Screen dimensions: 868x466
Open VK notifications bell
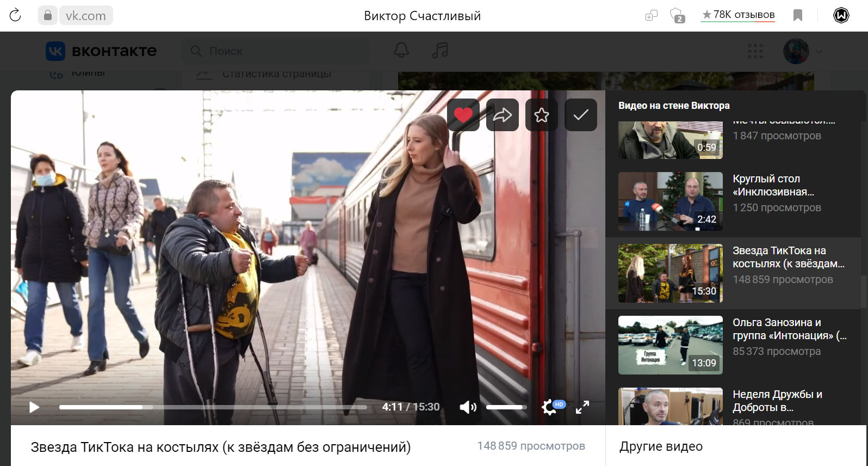pos(401,51)
